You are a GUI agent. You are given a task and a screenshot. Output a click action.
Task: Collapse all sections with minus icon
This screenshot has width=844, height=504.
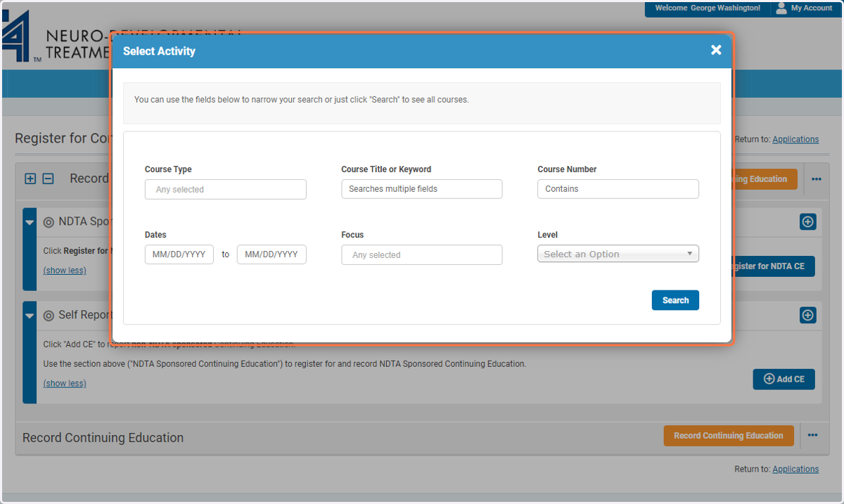point(48,179)
